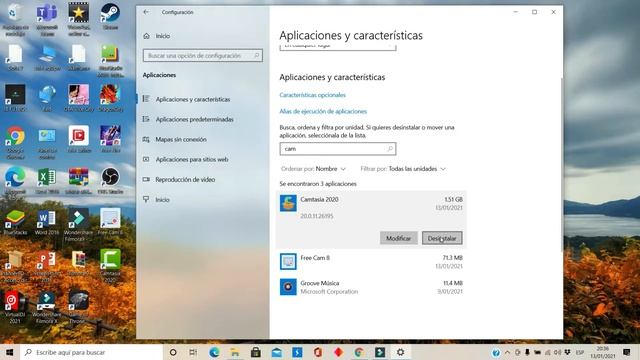
Task: Click the ESP language indicator in tray
Action: 580,352
